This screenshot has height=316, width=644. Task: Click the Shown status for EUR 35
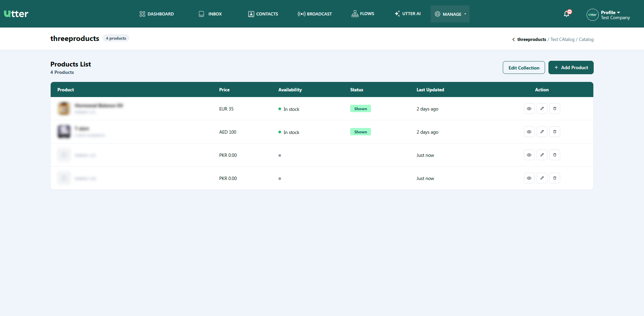361,109
